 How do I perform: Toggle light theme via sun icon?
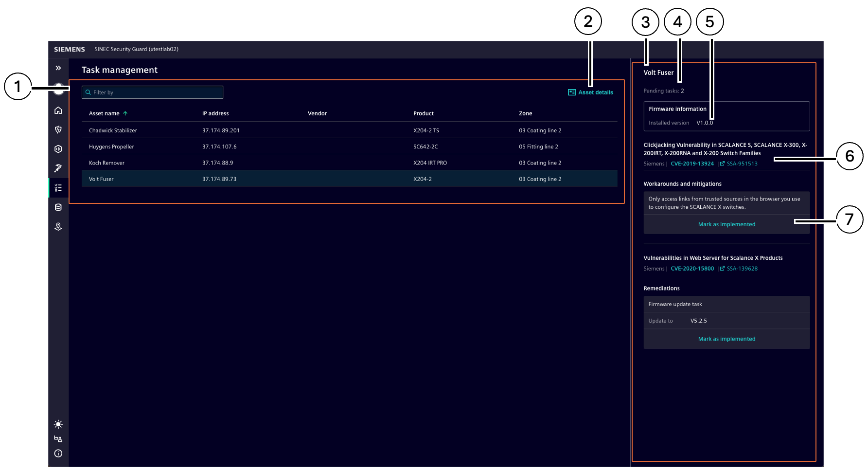(x=58, y=424)
